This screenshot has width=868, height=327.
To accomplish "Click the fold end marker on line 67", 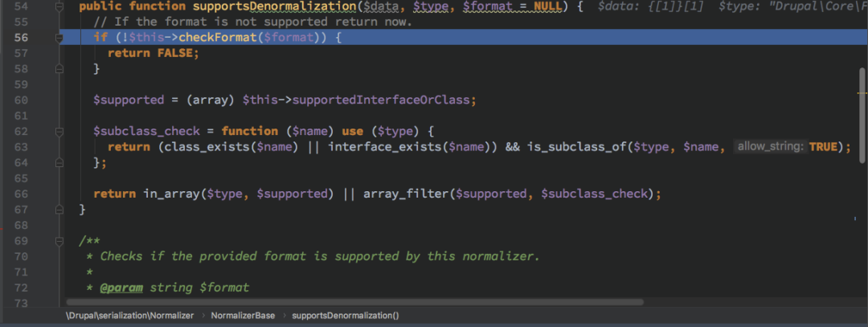I will 59,210.
